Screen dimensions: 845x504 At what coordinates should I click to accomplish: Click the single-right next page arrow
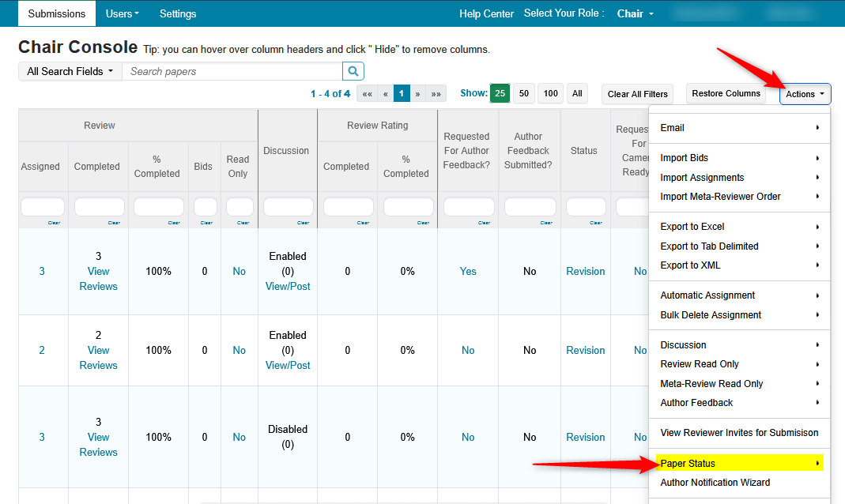(418, 94)
